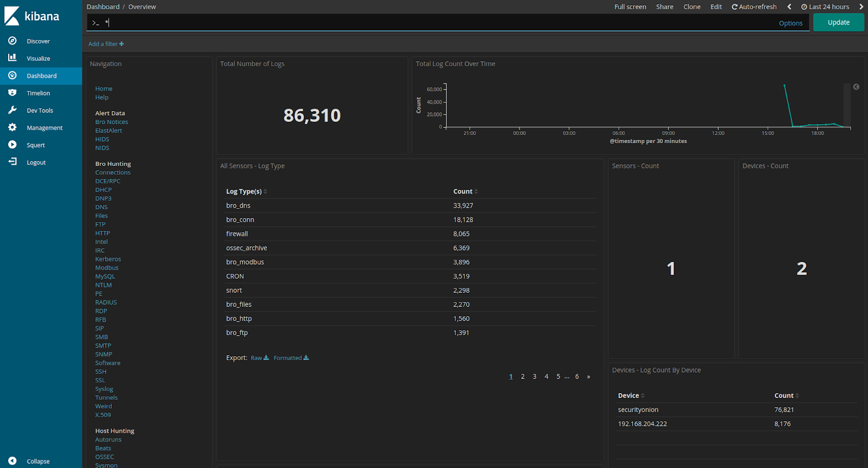Open HTTP Bro Hunting link
868x468 pixels.
(x=103, y=233)
